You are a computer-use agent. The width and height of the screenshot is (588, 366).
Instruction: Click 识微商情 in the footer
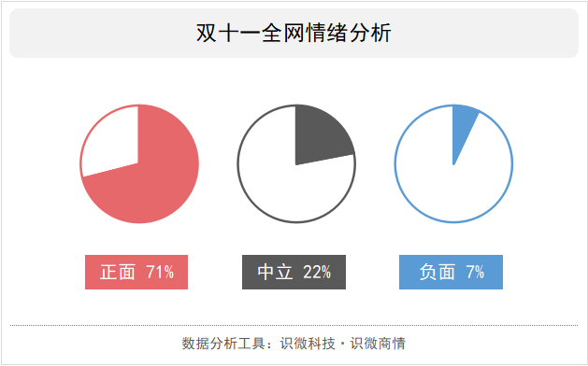coord(378,344)
